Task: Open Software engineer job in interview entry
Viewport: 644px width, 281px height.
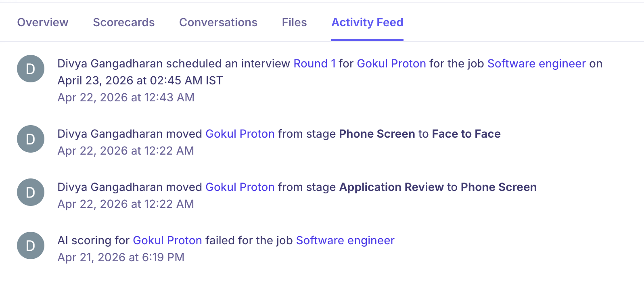Action: [536, 64]
